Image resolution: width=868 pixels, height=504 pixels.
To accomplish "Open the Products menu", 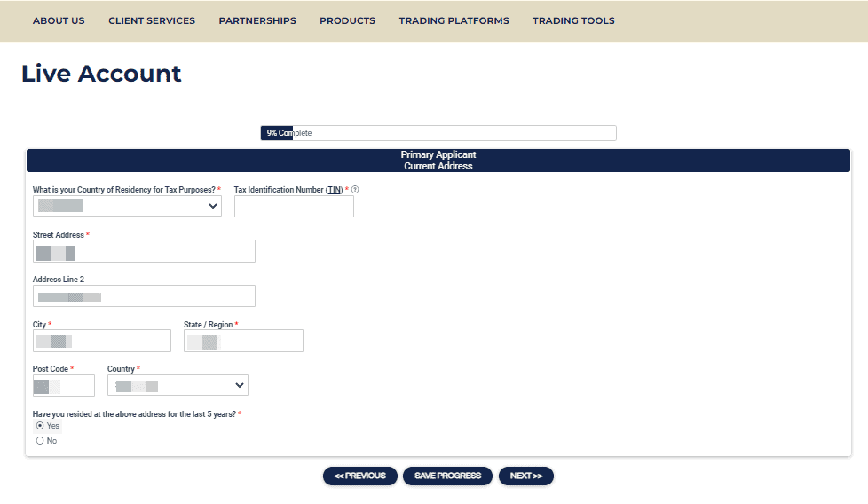I will (x=348, y=20).
